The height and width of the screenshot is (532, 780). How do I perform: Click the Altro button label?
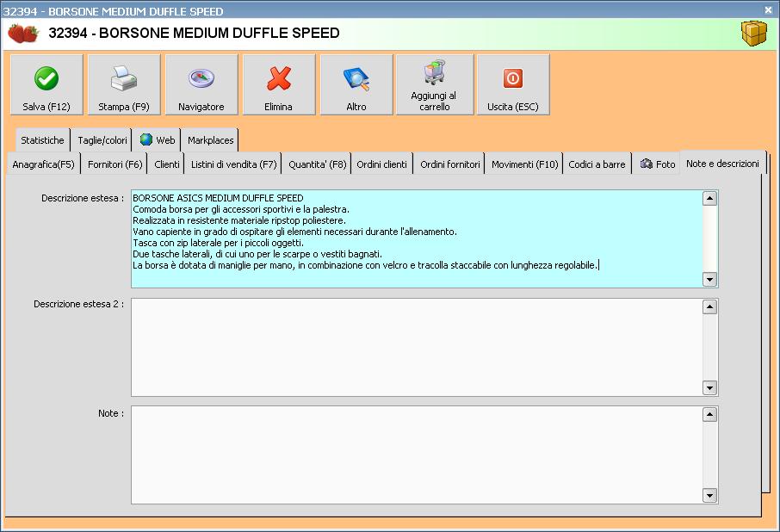(356, 107)
